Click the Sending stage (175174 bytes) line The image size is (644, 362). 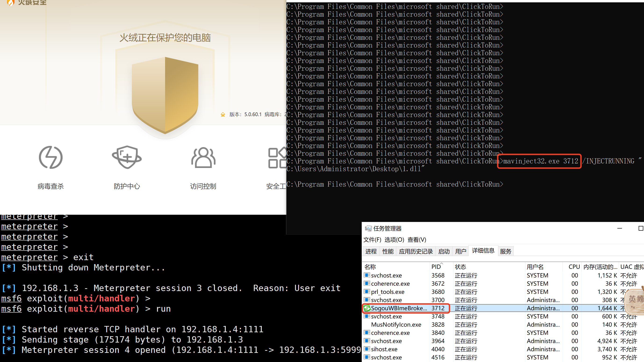(x=122, y=340)
